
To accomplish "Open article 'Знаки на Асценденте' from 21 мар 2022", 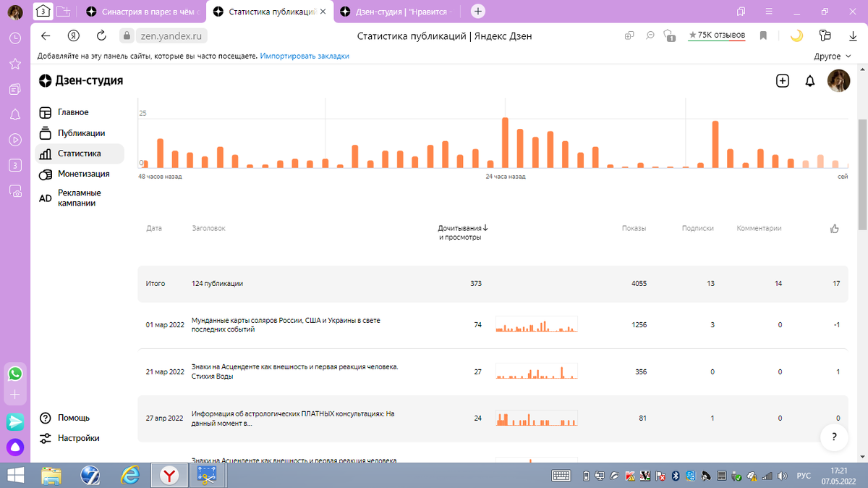I will [294, 371].
